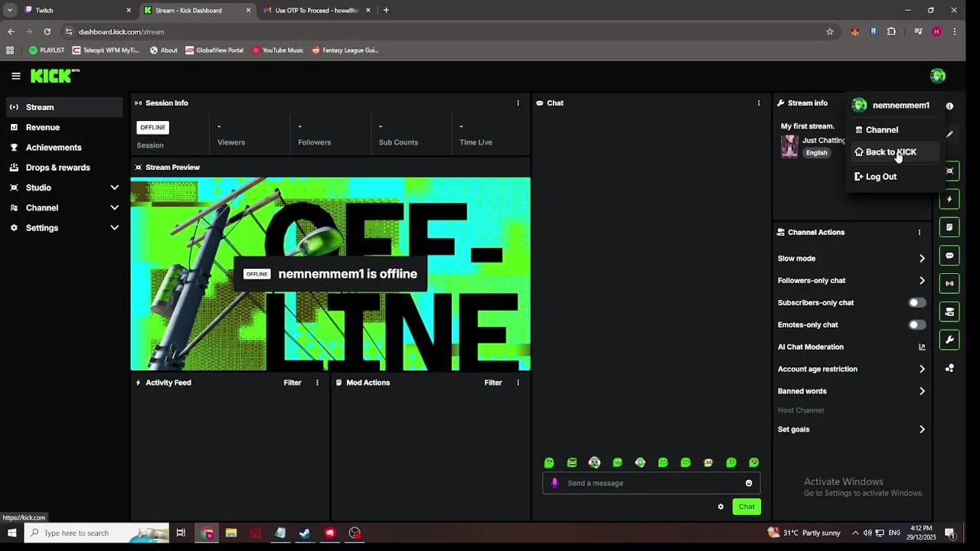Click the purple microphone icon in chat box
Image resolution: width=980 pixels, height=551 pixels.
pos(555,483)
